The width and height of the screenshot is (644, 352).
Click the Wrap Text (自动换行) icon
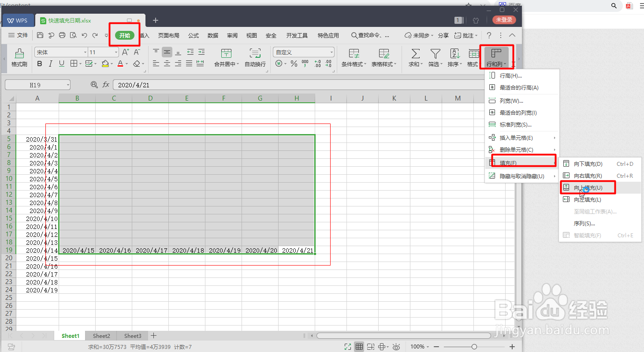click(x=255, y=54)
